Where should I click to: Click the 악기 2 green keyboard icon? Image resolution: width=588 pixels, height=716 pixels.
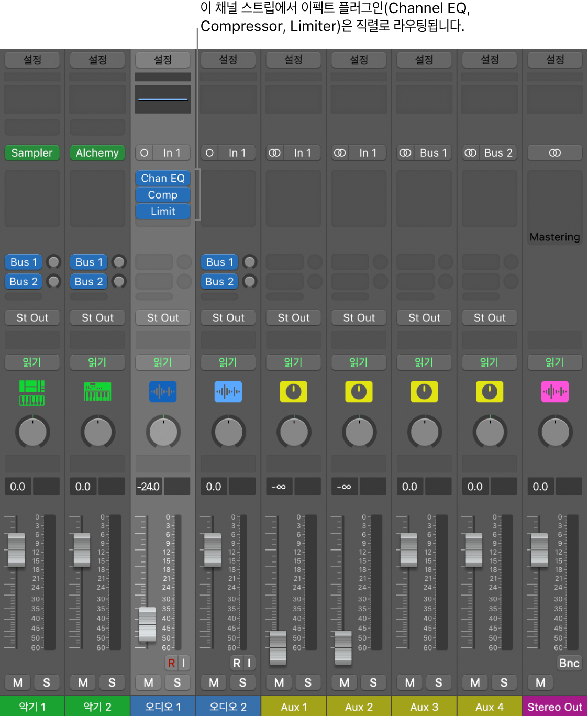point(97,392)
